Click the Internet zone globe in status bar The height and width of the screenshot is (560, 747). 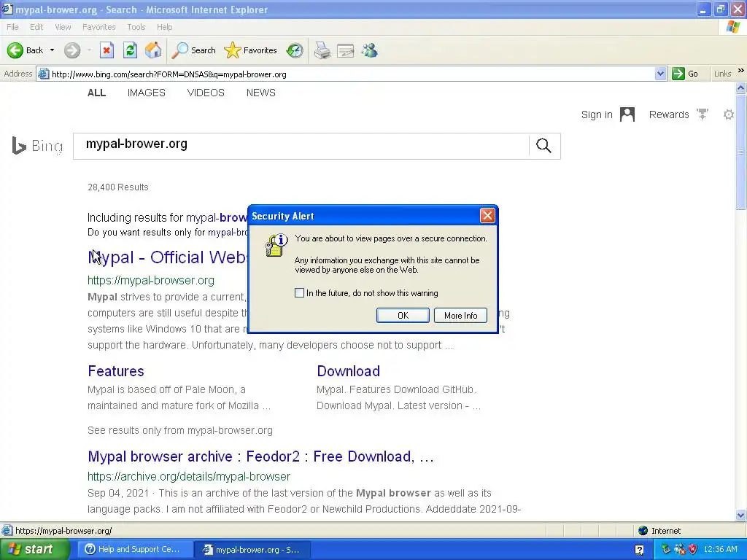643,531
